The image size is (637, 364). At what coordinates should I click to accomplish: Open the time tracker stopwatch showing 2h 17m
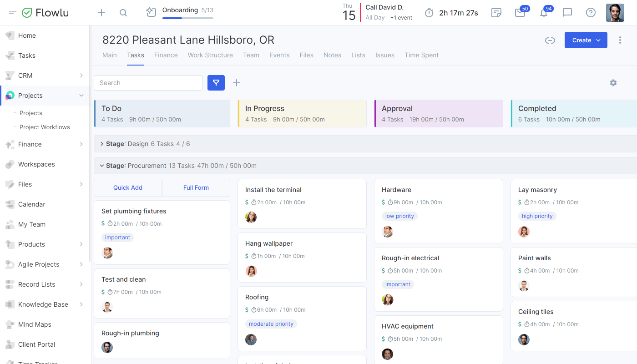coord(451,13)
